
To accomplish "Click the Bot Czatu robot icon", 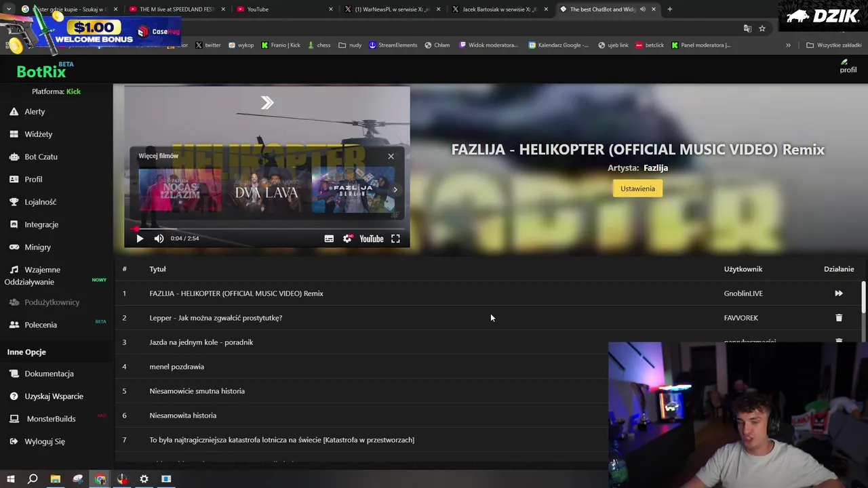I will (14, 157).
